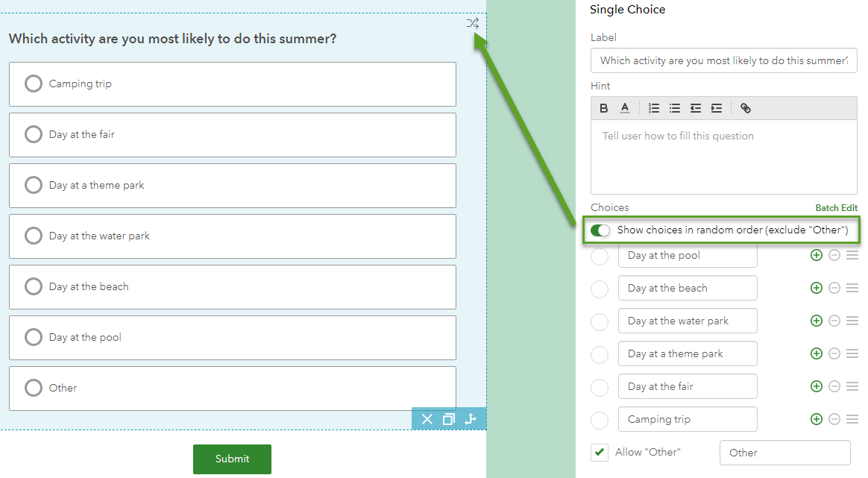Insert a hyperlink in the Hint field
Image resolution: width=868 pixels, height=478 pixels.
[745, 107]
